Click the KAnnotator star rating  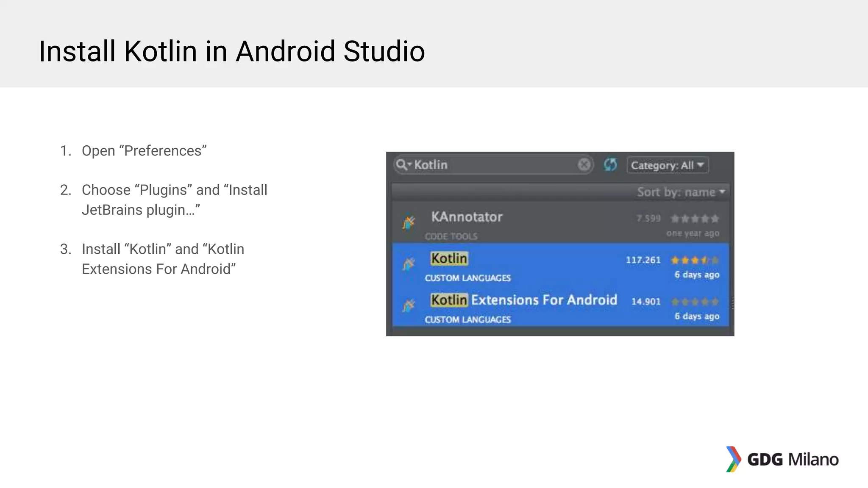(x=695, y=219)
